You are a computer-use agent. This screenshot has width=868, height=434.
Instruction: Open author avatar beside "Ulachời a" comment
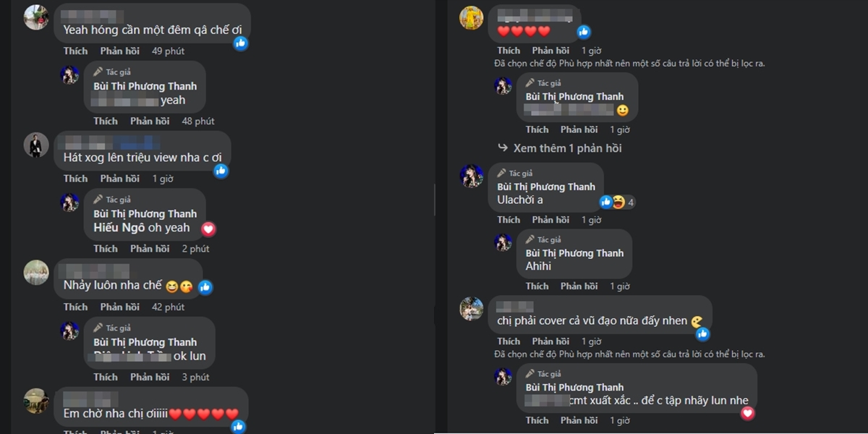pos(472,176)
